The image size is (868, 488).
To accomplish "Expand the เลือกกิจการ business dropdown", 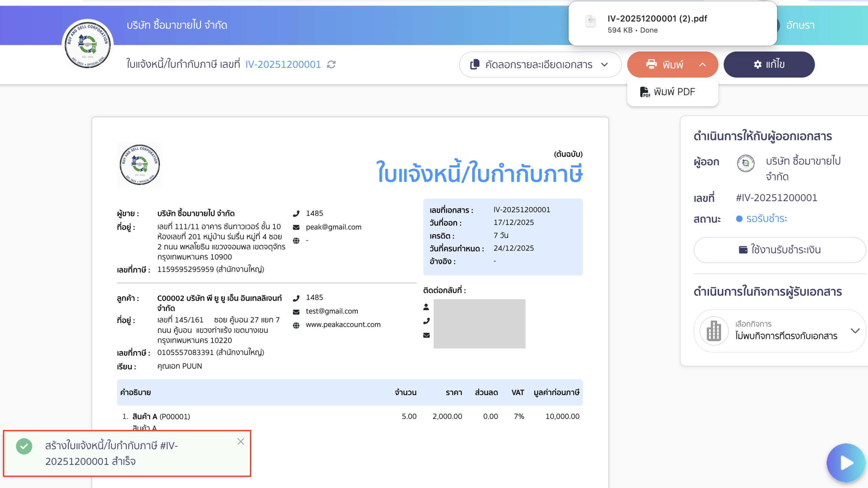I will pyautogui.click(x=856, y=331).
